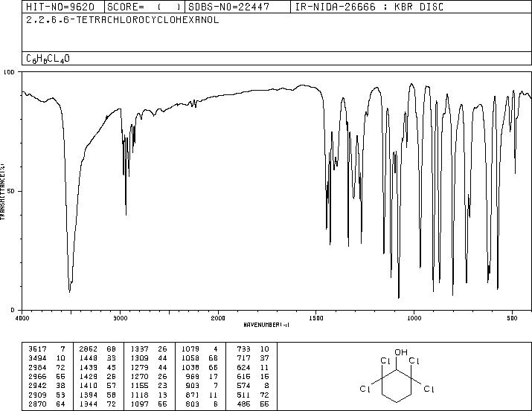
Task: Select peak table entry 1155
Action: (139, 386)
